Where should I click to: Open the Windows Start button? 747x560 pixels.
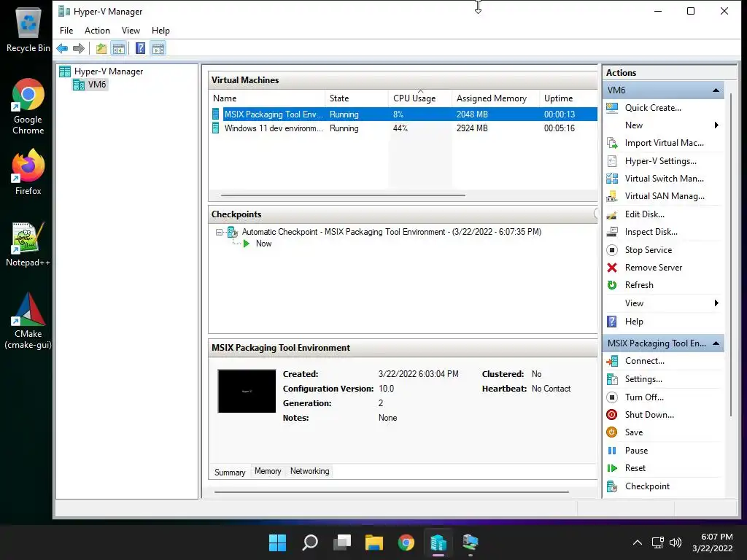click(x=277, y=542)
